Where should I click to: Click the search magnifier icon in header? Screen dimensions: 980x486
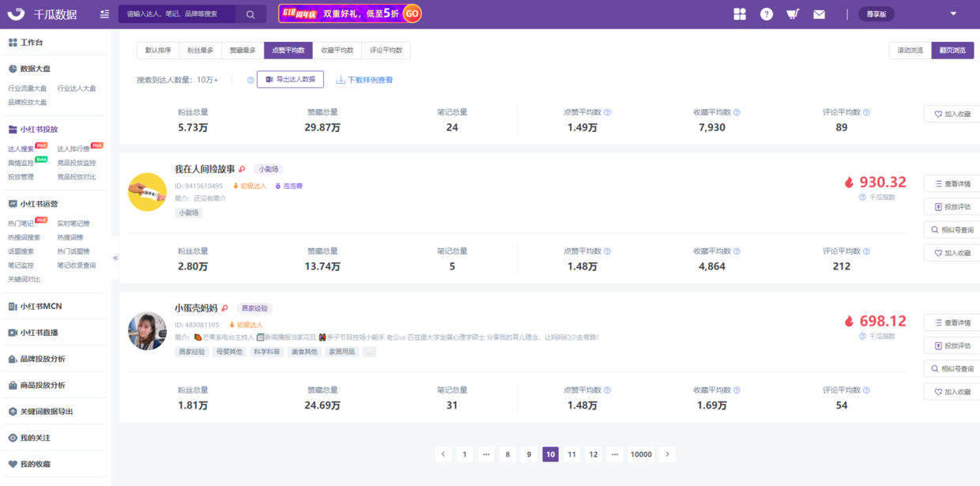click(251, 14)
